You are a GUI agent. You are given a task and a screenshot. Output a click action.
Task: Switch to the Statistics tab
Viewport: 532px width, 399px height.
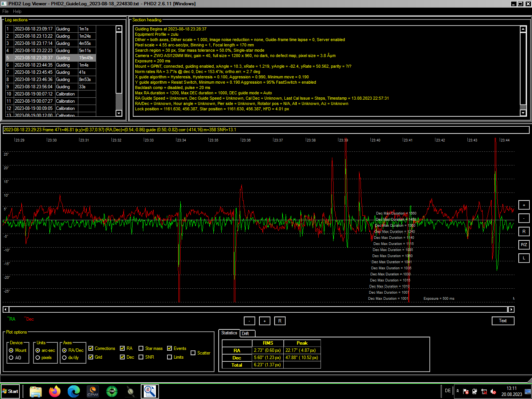[229, 333]
